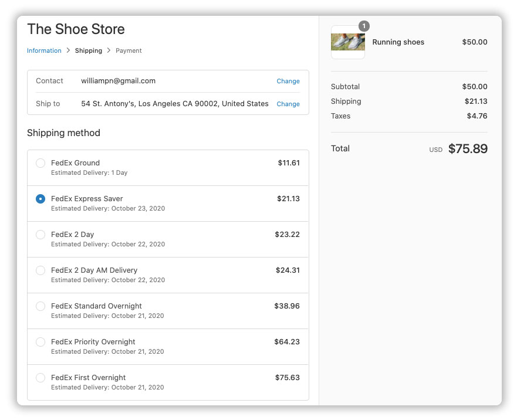Click the $4.76 taxes amount

click(477, 116)
